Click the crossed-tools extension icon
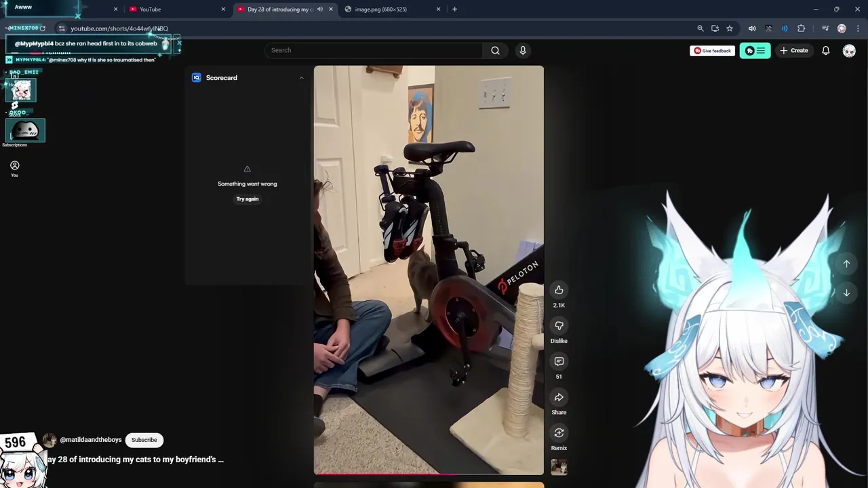The height and width of the screenshot is (488, 868). [768, 28]
